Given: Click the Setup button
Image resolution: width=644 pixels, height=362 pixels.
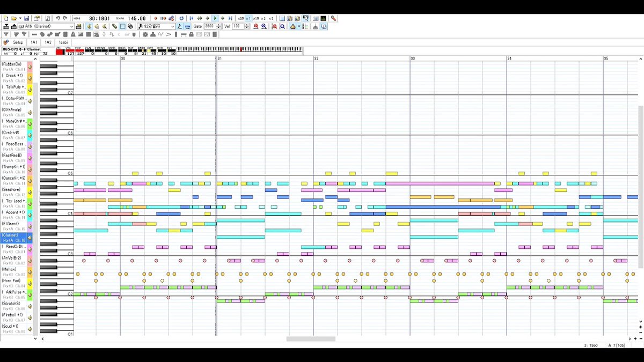Looking at the screenshot, I should coord(18,42).
